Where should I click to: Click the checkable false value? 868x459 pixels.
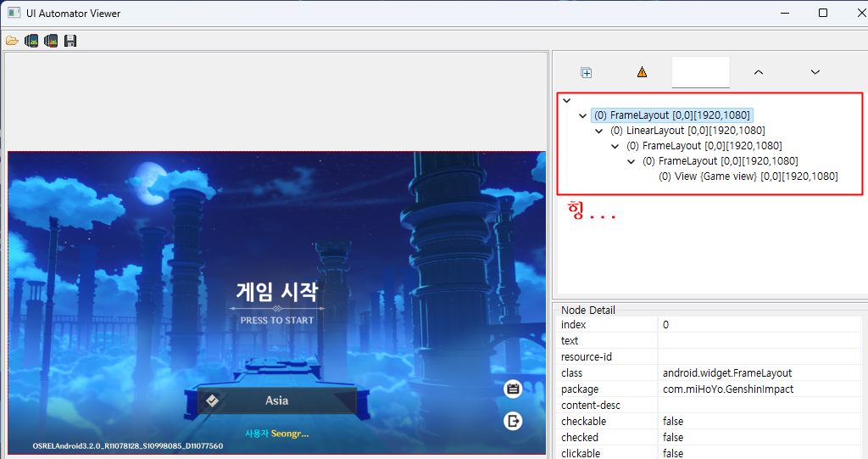[x=673, y=422]
